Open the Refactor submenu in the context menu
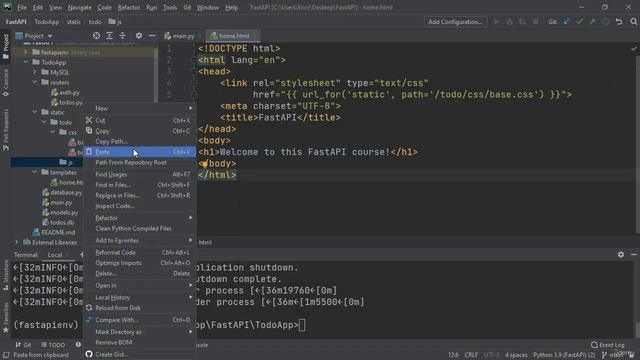The width and height of the screenshot is (640, 360). click(x=140, y=218)
